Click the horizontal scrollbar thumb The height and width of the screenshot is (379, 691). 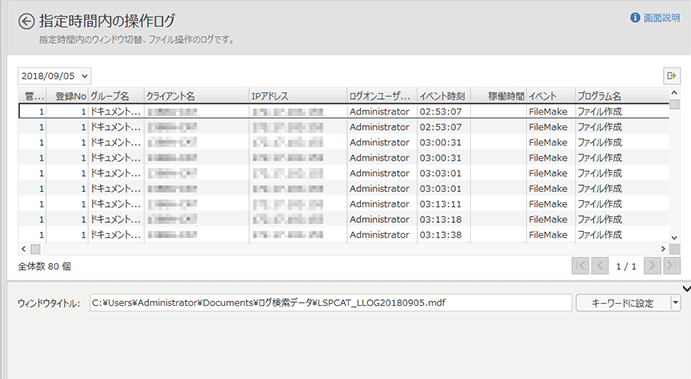pyautogui.click(x=35, y=249)
